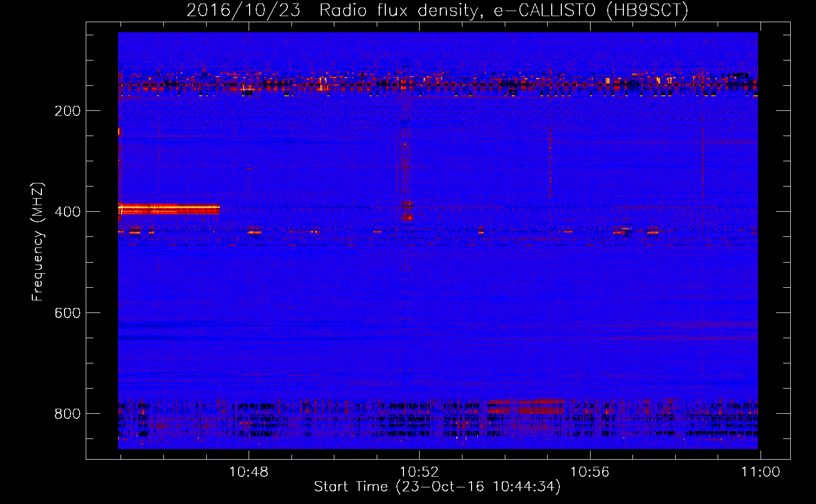
Task: Click the '10:52' time tick label
Action: [x=419, y=472]
